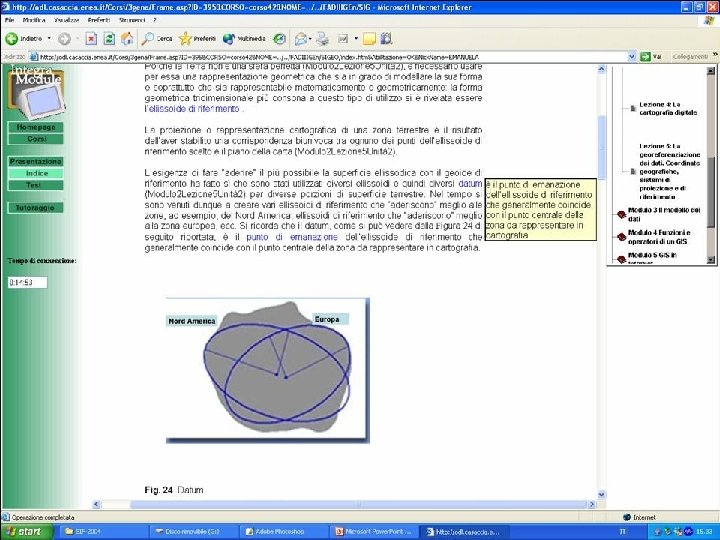Viewport: 720px width, 540px height.
Task: Click the Indice sidebar button
Action: (x=36, y=173)
